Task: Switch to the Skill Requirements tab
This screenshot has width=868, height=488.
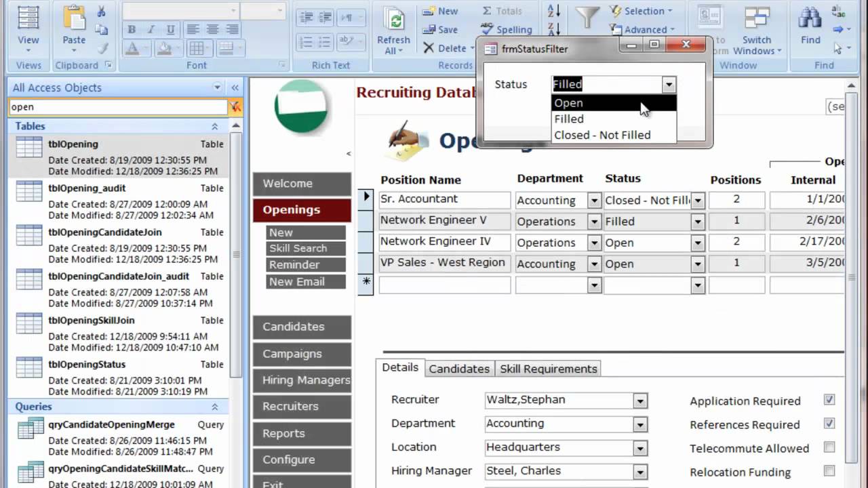Action: [x=549, y=369]
